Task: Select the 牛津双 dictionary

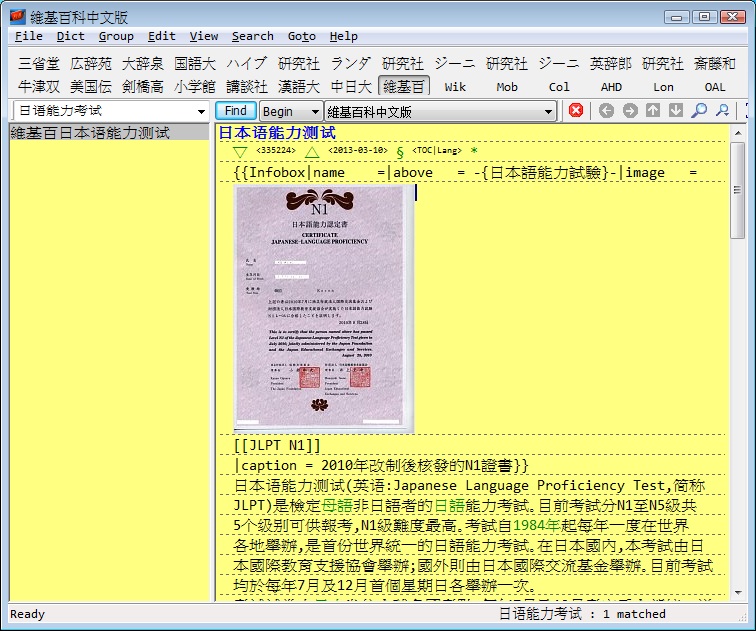Action: pyautogui.click(x=39, y=87)
